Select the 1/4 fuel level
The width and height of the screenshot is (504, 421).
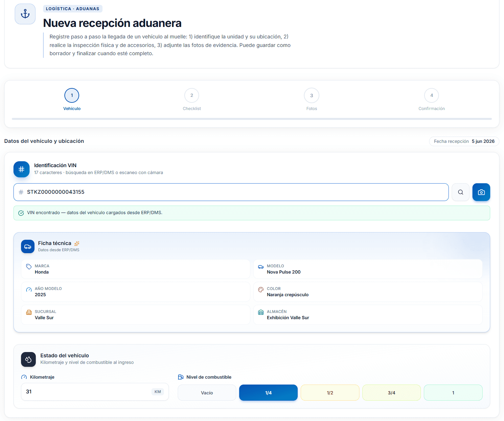(268, 393)
